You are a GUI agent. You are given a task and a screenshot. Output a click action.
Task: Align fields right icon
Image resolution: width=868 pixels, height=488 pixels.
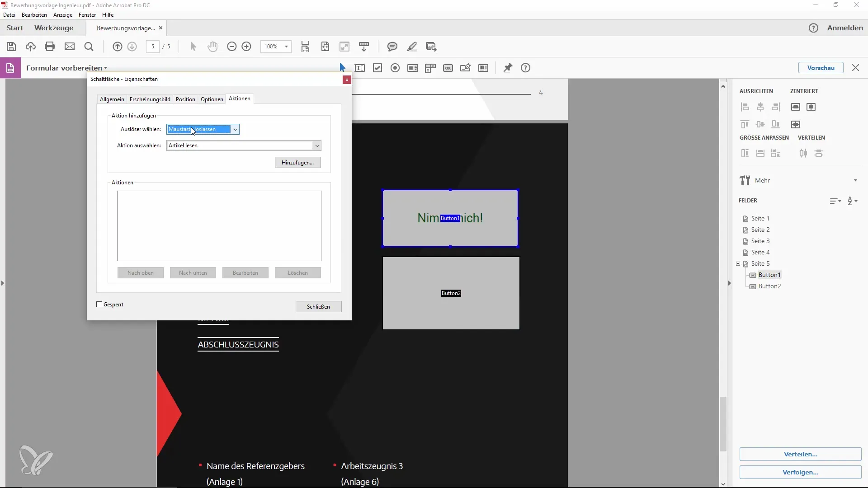776,107
